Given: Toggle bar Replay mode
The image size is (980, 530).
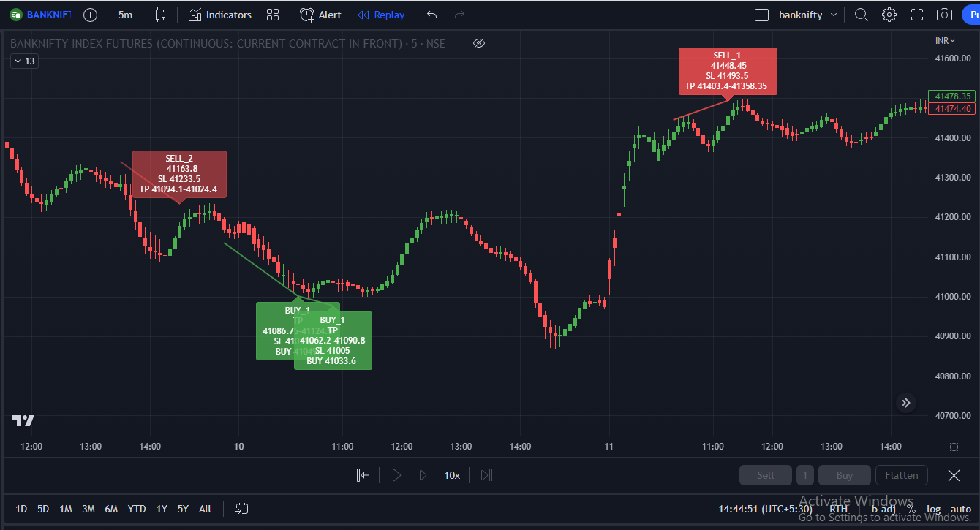Looking at the screenshot, I should tap(381, 15).
